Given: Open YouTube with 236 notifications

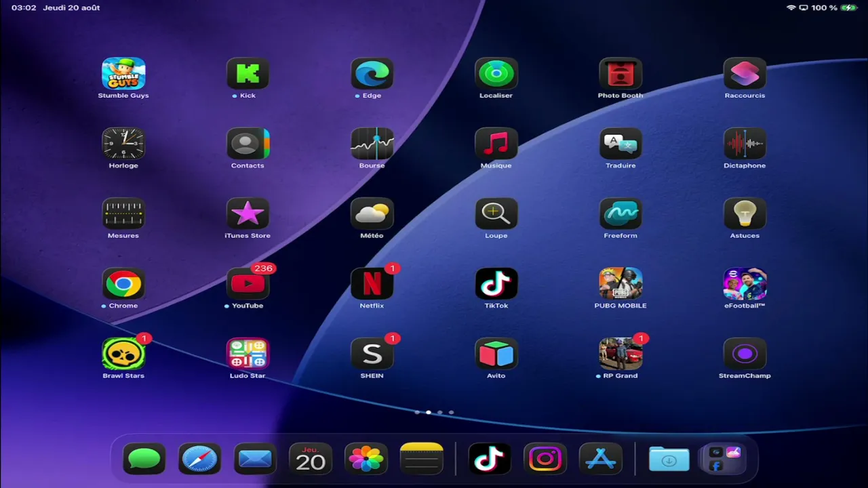Looking at the screenshot, I should click(x=248, y=284).
